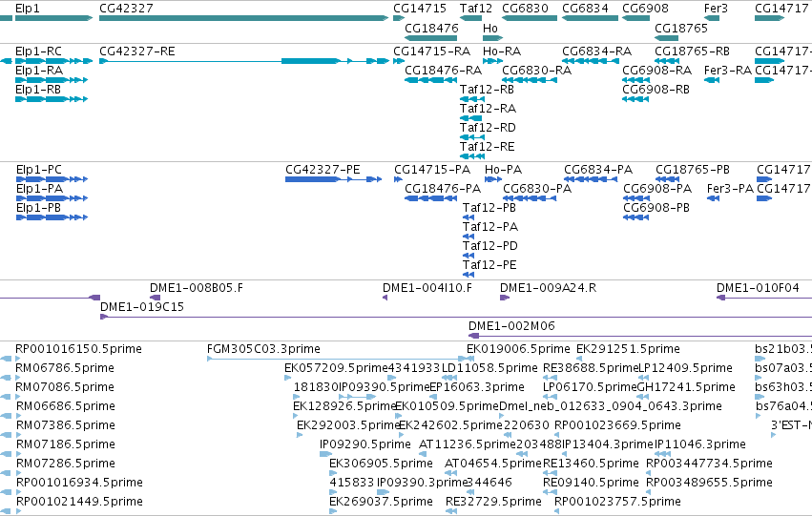Click the RP003489655.5prime EST label
Image resolution: width=812 pixels, height=516 pixels.
pyautogui.click(x=709, y=483)
